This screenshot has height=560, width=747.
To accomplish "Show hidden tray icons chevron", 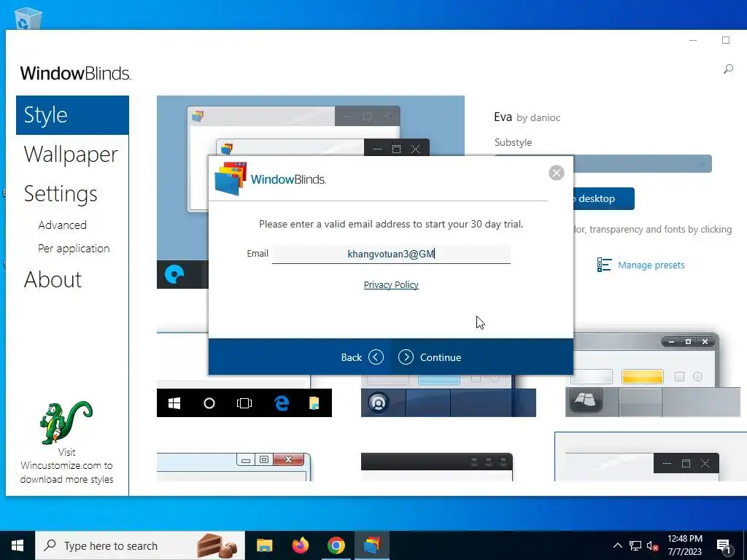I will [617, 545].
